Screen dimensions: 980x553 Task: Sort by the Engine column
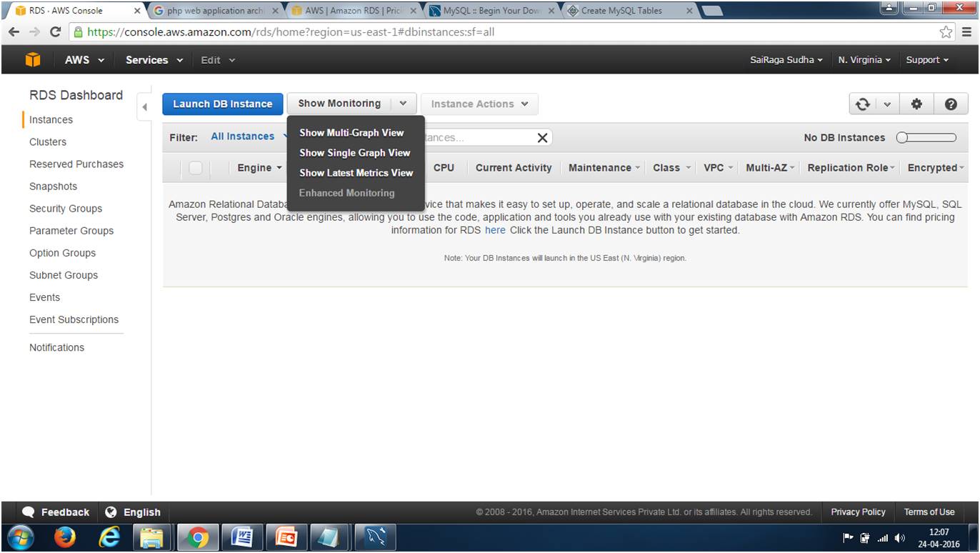[x=259, y=168]
